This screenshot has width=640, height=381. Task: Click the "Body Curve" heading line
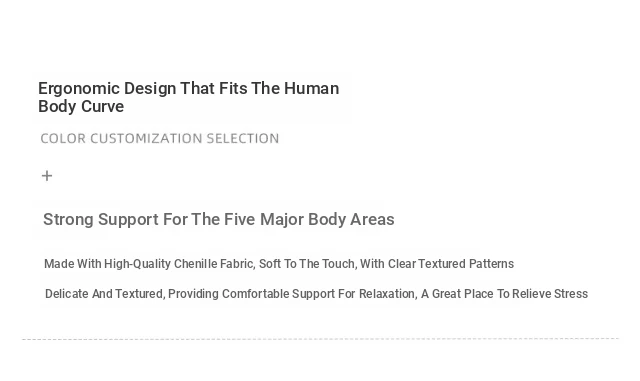point(81,106)
